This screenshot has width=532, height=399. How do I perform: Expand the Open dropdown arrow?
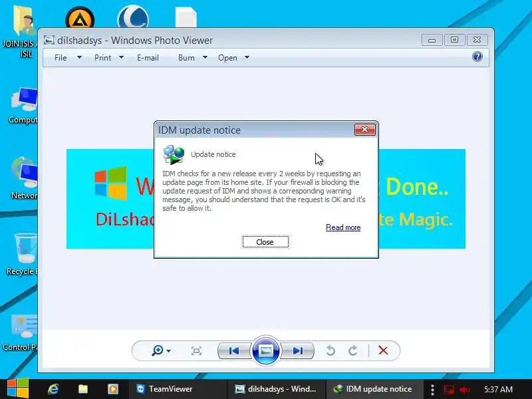pos(247,57)
